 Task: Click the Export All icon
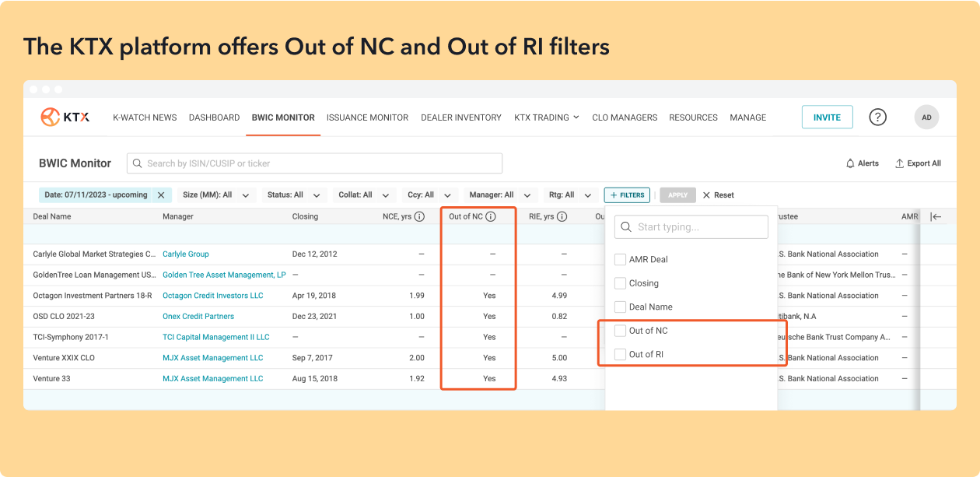[899, 163]
